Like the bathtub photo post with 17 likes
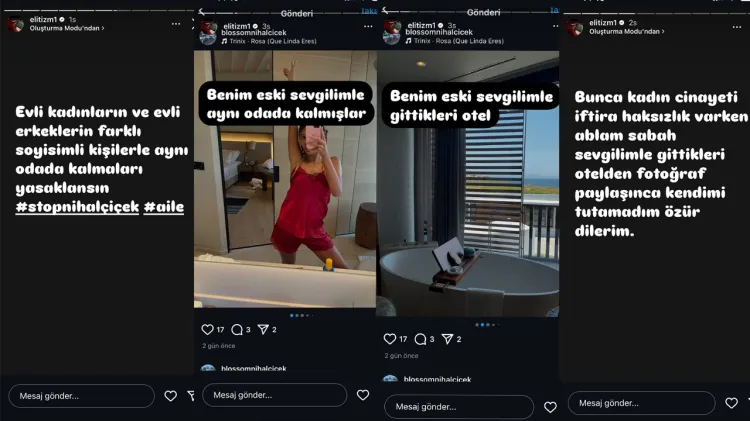The image size is (750, 421). 390,339
